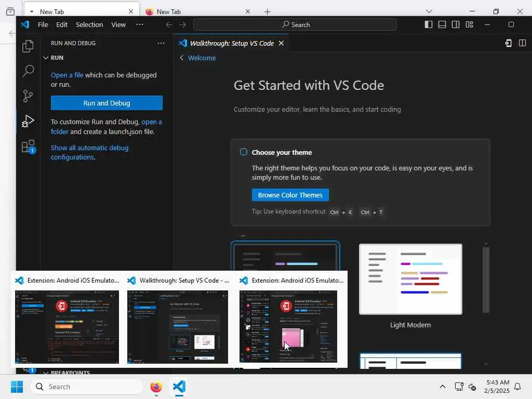Click the VS Code logo in title bar
Screen dimensions: 532x399
pos(25,24)
